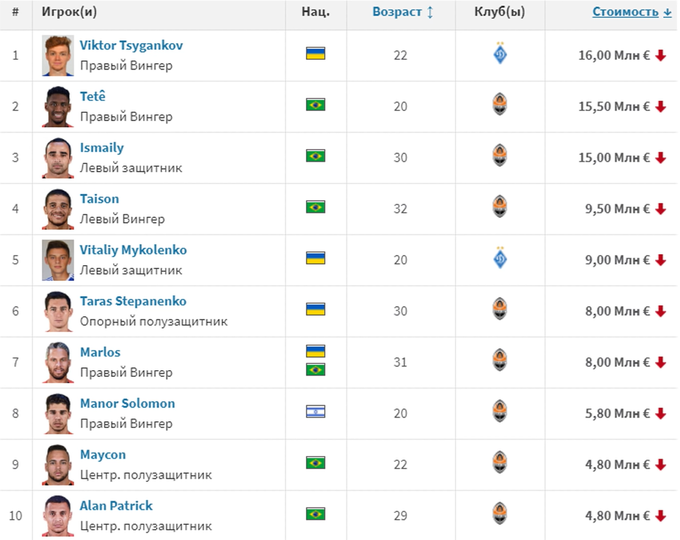Click the Клуб(ы) column header
The width and height of the screenshot is (680, 540).
tap(499, 13)
